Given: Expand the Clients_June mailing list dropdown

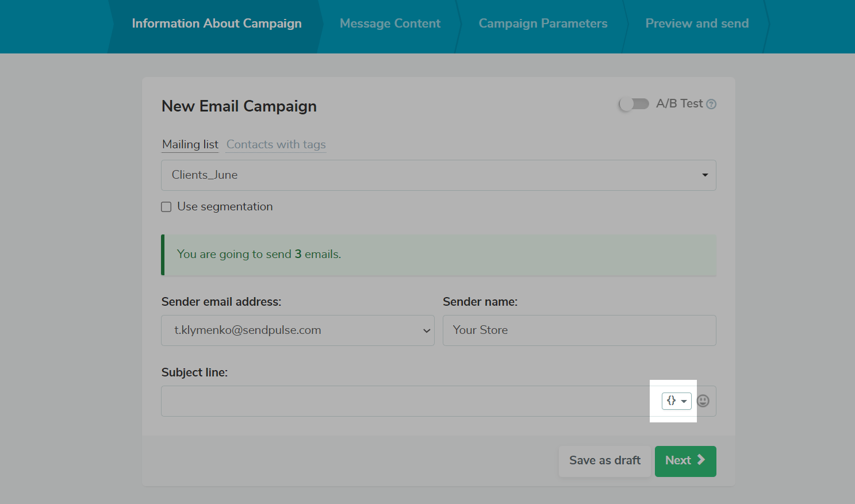Looking at the screenshot, I should click(x=438, y=175).
